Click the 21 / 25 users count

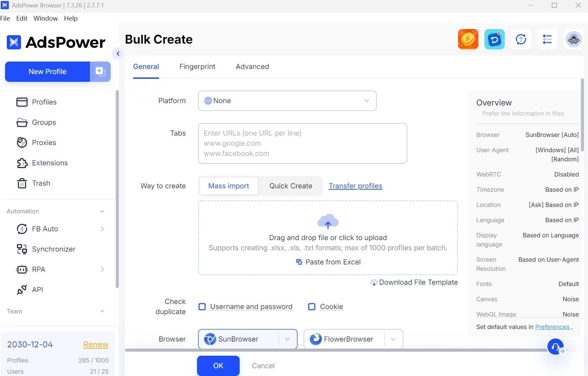click(x=99, y=372)
